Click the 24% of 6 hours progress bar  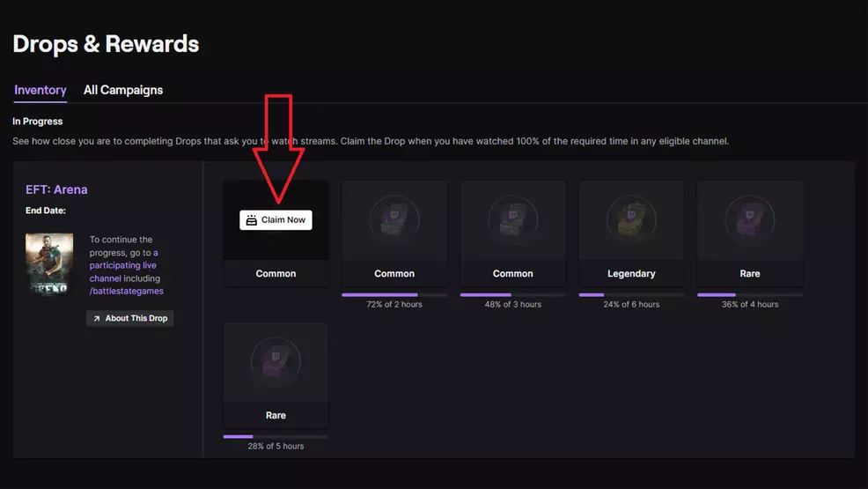pos(631,294)
